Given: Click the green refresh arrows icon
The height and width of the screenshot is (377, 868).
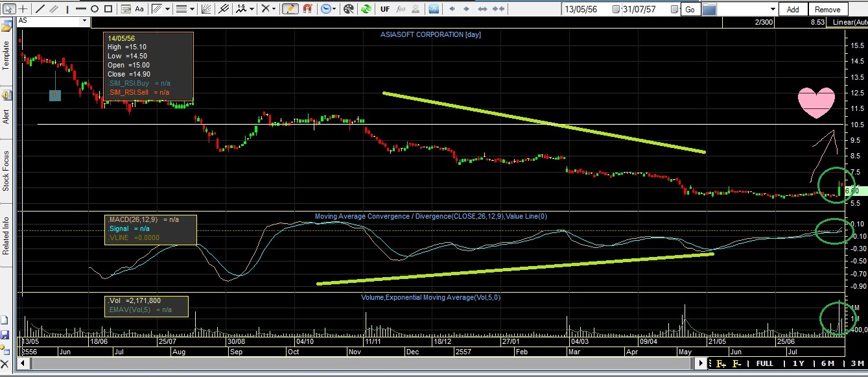Looking at the screenshot, I should 366,9.
